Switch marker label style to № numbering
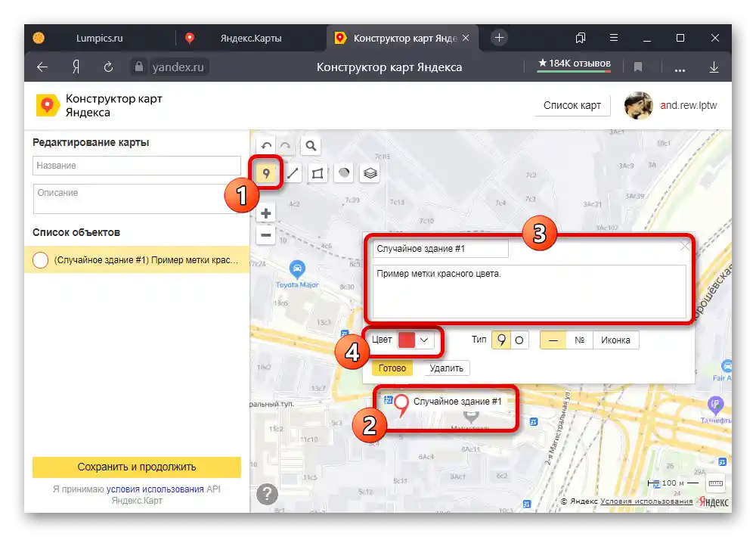Image resolution: width=756 pixels, height=537 pixels. coord(579,339)
